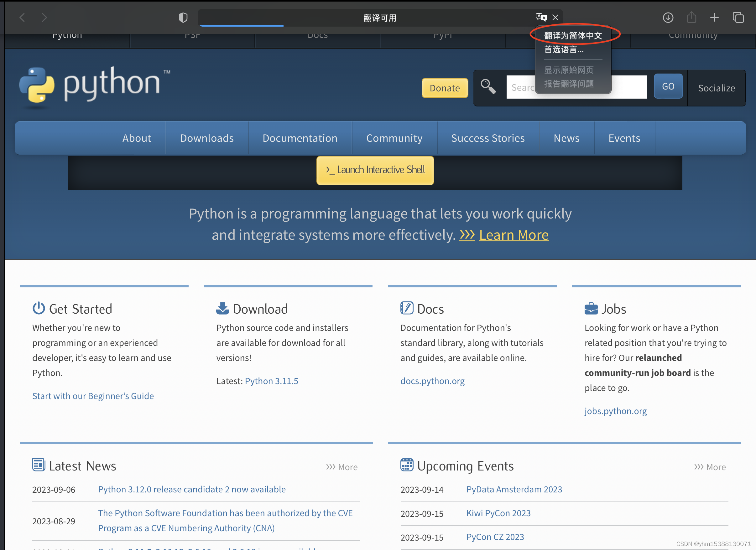Click the Share icon in toolbar

click(x=692, y=17)
